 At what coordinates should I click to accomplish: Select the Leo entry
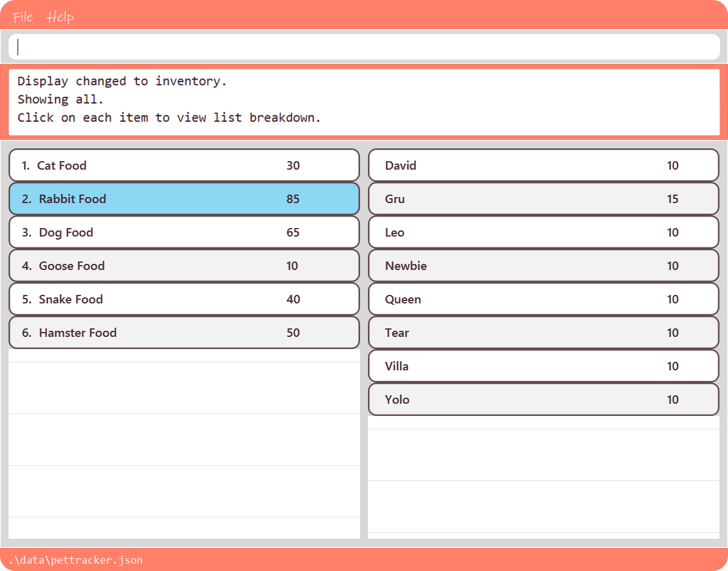tap(543, 232)
